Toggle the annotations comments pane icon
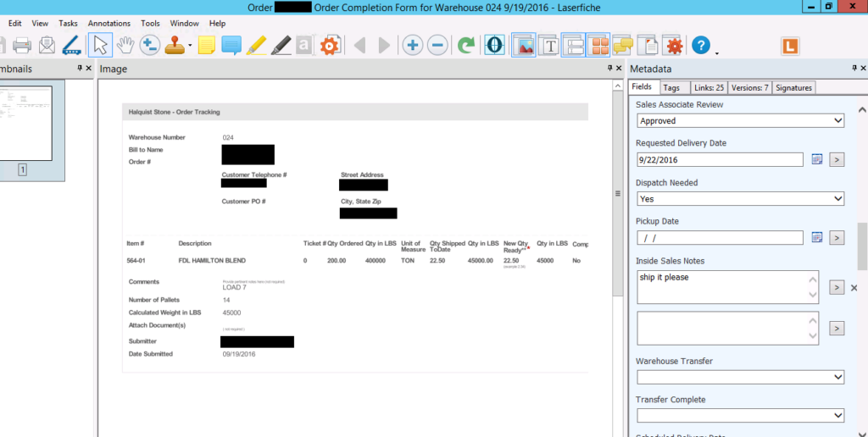This screenshot has width=868, height=437. tap(623, 46)
